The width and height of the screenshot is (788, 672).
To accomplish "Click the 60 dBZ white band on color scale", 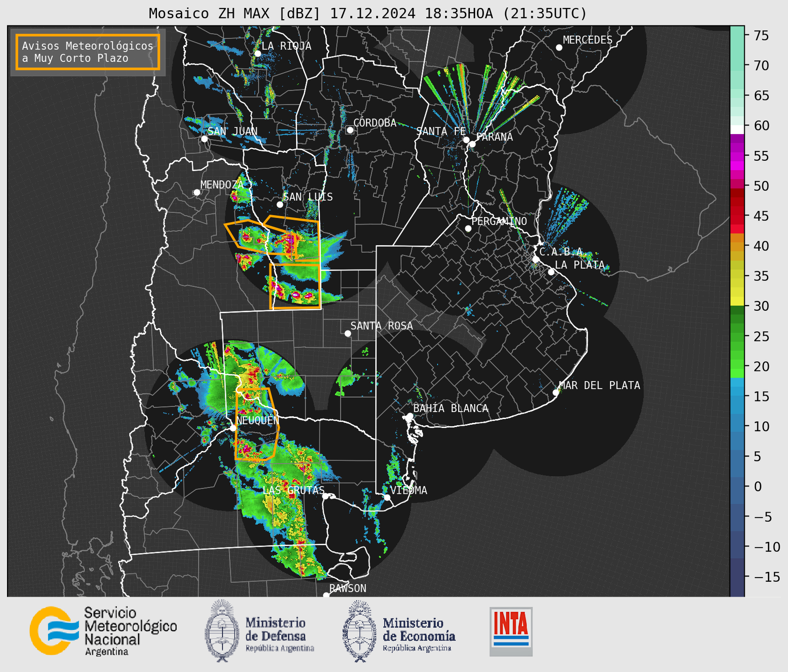I will coord(737,129).
